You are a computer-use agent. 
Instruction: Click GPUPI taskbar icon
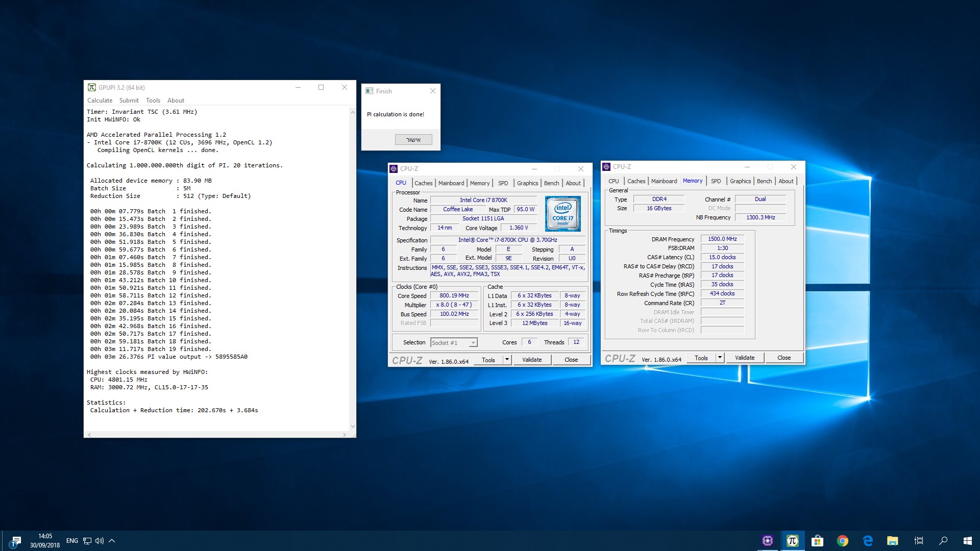click(792, 541)
